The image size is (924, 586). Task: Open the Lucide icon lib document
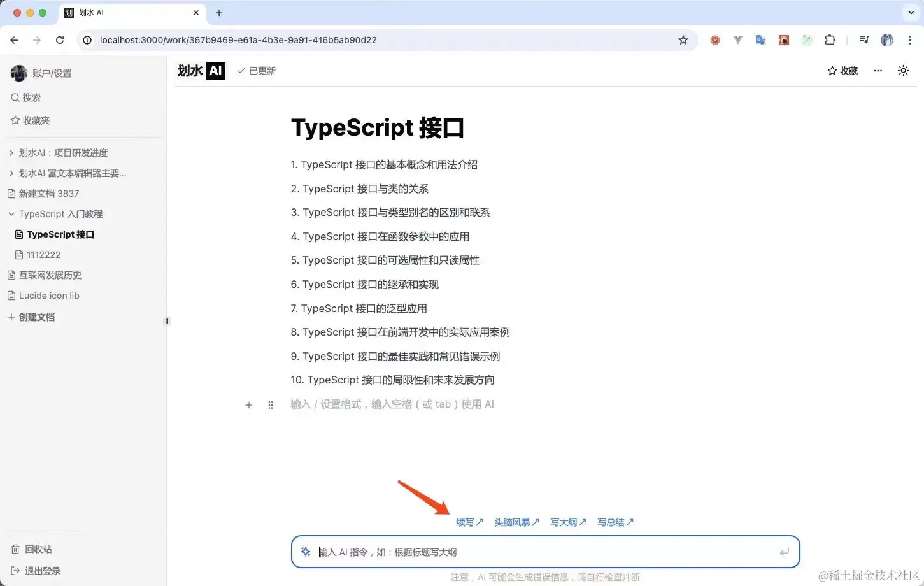click(x=43, y=296)
